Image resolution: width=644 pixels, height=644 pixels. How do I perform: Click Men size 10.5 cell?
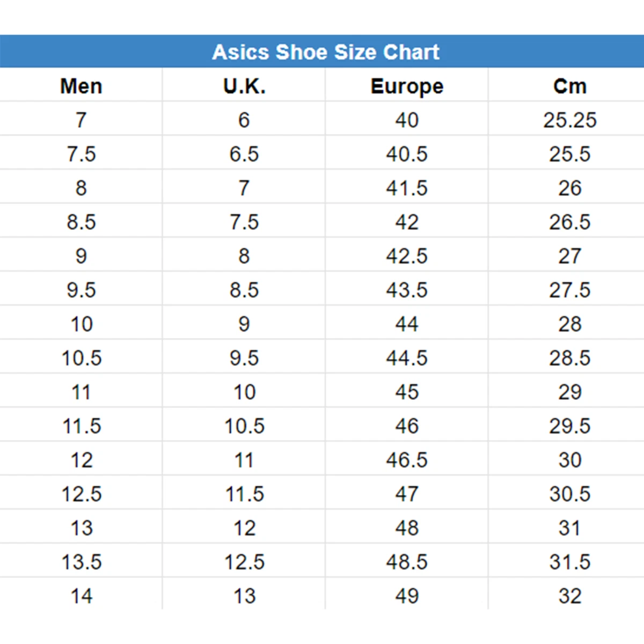[x=81, y=358]
